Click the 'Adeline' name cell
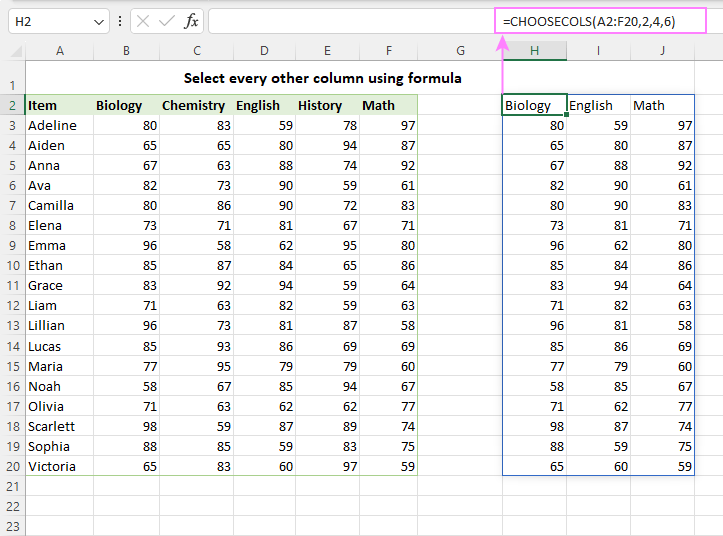Screen dimensions: 723x536 coord(59,125)
